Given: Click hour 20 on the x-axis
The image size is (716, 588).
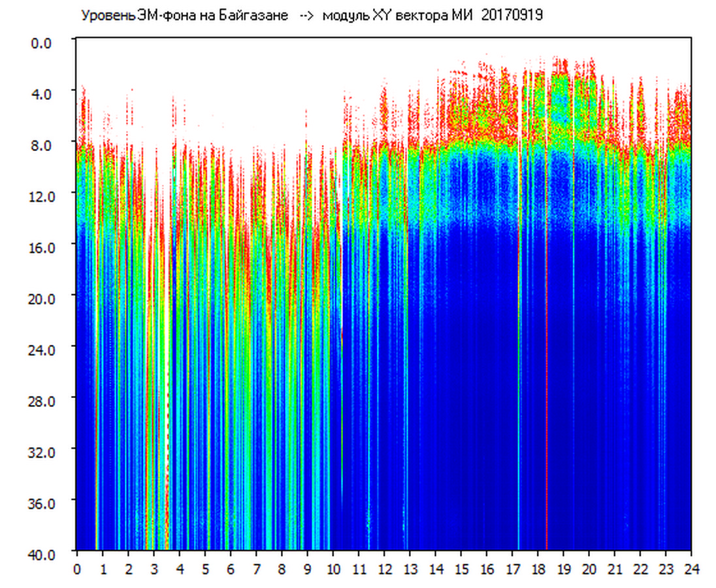Looking at the screenshot, I should pyautogui.click(x=589, y=569).
